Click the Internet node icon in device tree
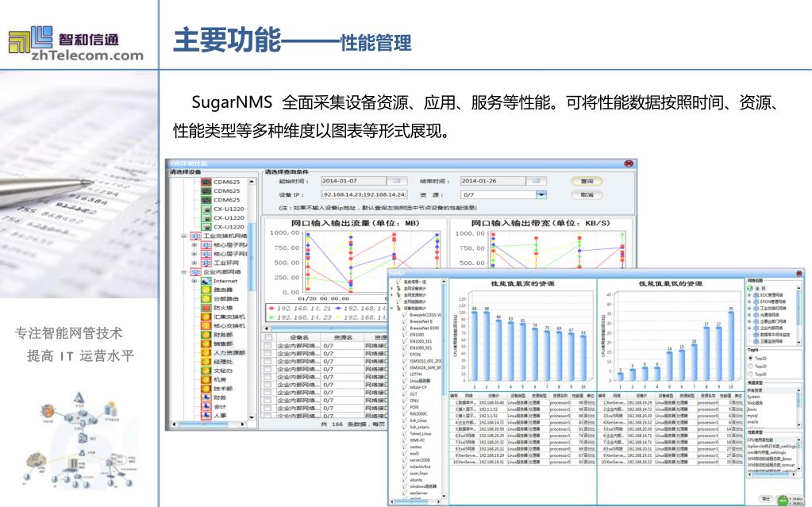Image resolution: width=812 pixels, height=507 pixels. 206,281
